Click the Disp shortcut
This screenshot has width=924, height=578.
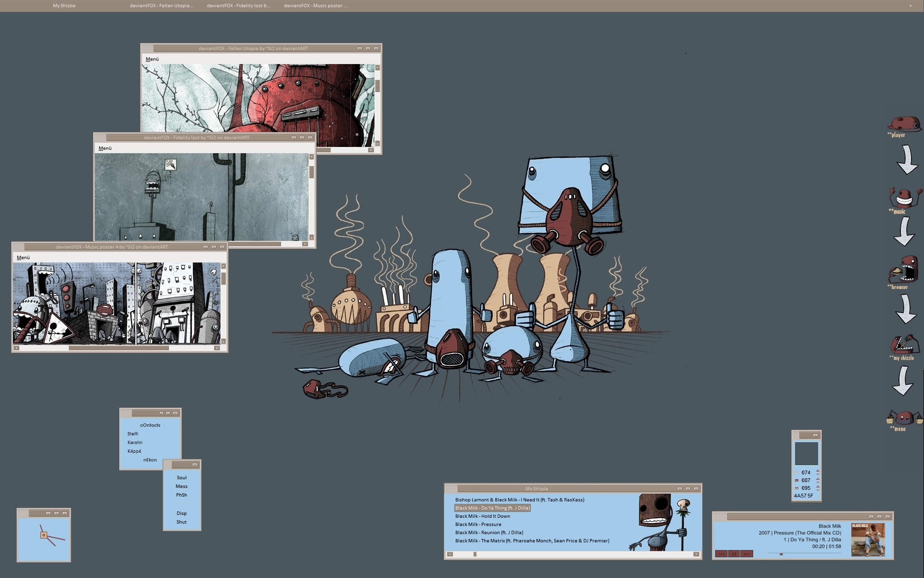[181, 513]
